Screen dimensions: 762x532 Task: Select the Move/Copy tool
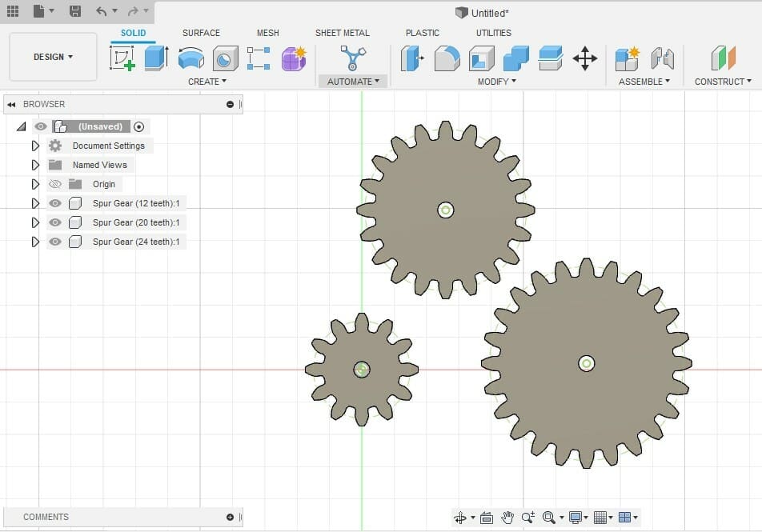(x=585, y=58)
